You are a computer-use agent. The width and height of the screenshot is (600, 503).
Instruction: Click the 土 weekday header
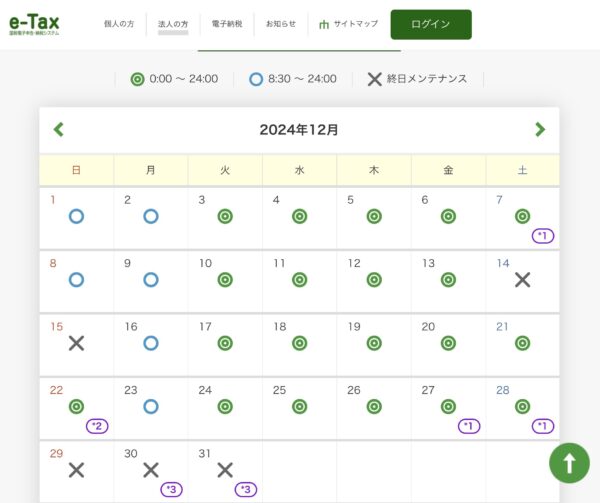(x=522, y=170)
